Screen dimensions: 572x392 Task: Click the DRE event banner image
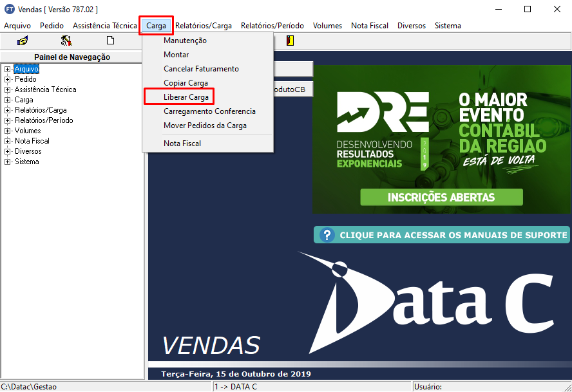point(441,139)
